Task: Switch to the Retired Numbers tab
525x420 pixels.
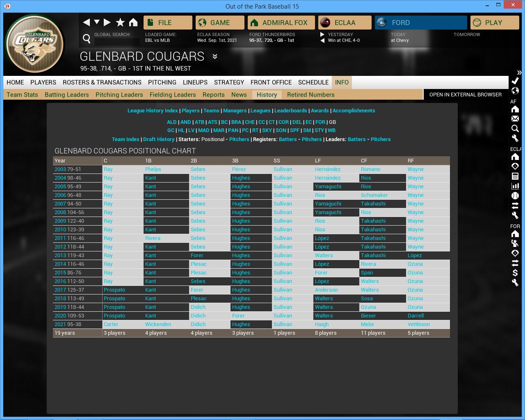Action: 310,95
